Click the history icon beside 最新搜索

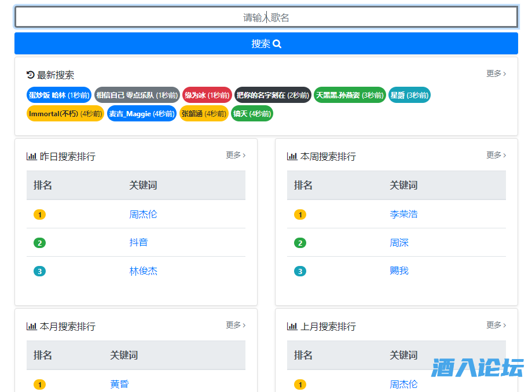(31, 75)
